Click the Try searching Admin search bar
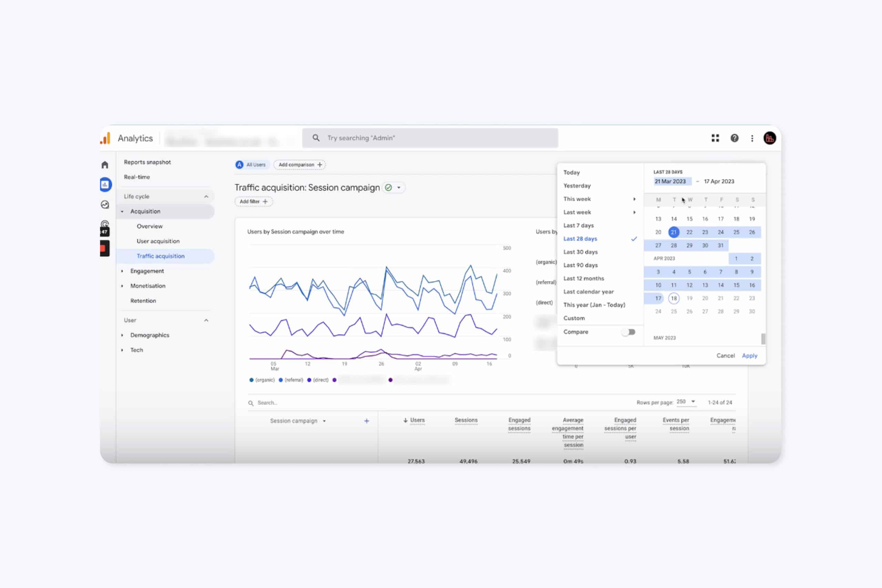The image size is (882, 588). [430, 138]
